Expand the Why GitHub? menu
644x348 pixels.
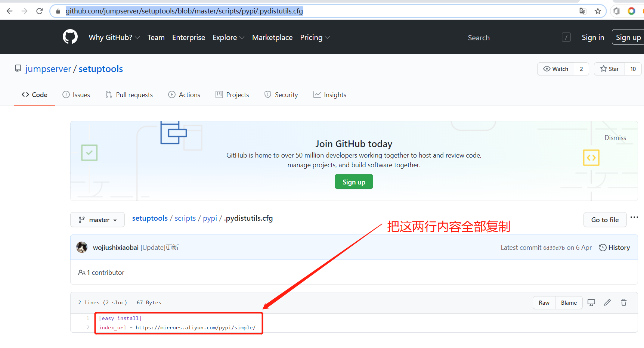click(114, 37)
